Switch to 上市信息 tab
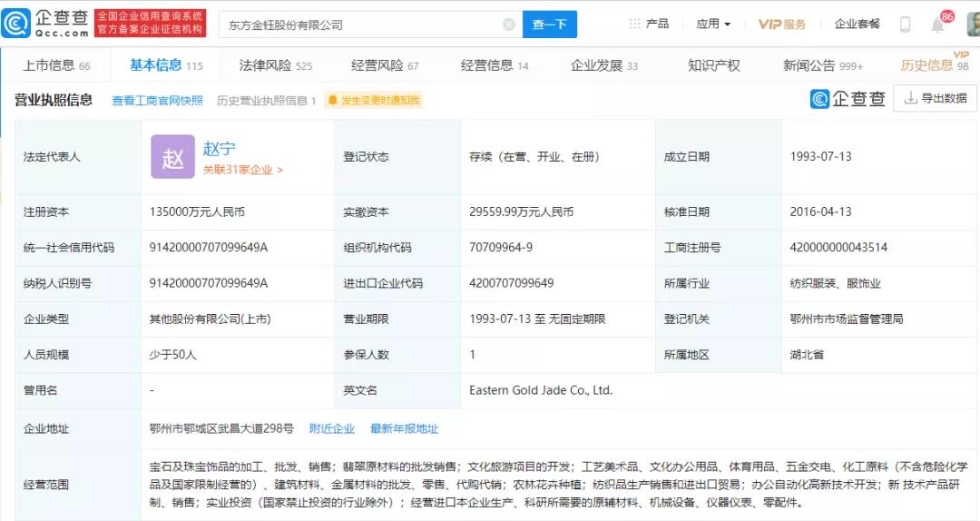The image size is (980, 521). pyautogui.click(x=56, y=65)
